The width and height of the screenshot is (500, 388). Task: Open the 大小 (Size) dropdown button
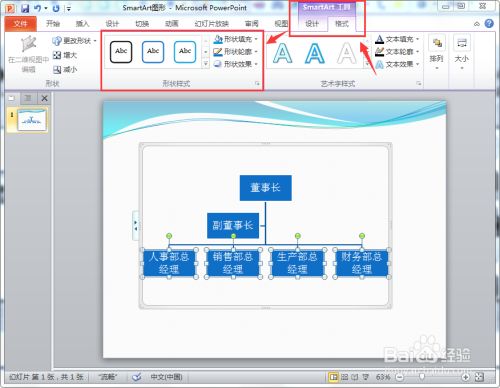tap(462, 52)
